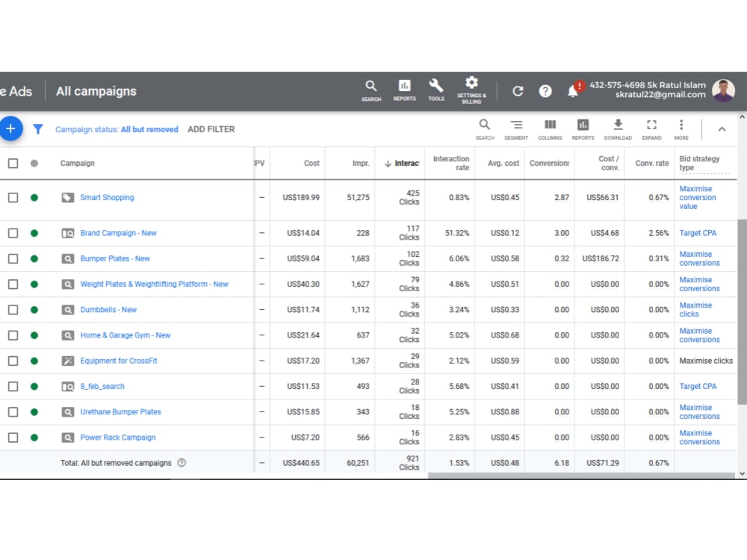
Task: Tick Dumbbells - New checkbox
Action: coord(13,310)
